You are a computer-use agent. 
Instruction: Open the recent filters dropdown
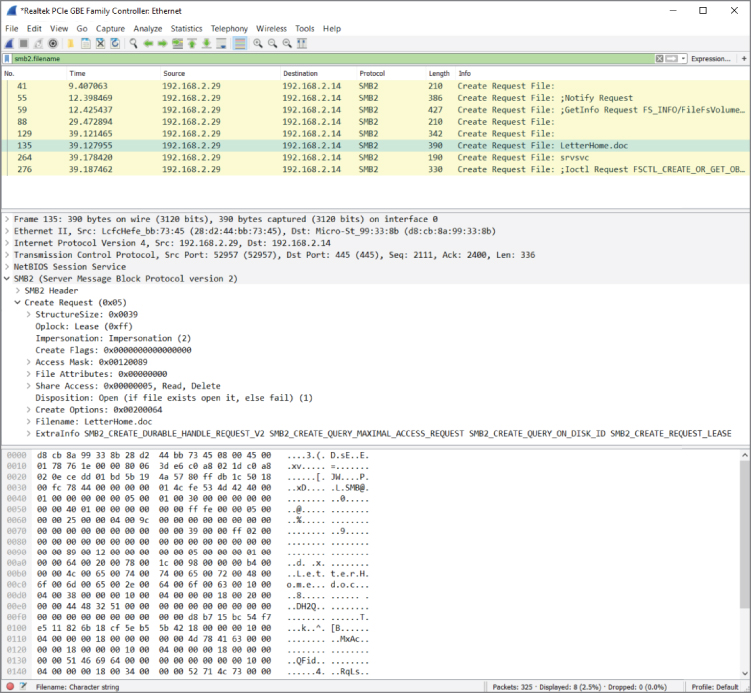pos(683,58)
